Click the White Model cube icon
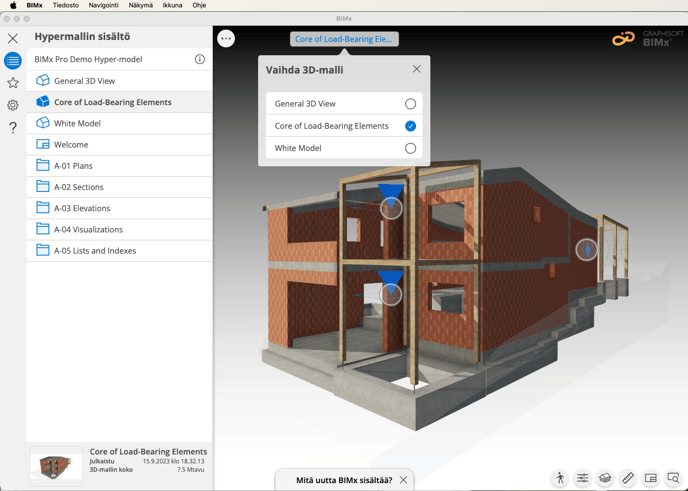The height and width of the screenshot is (491, 688). (x=43, y=123)
